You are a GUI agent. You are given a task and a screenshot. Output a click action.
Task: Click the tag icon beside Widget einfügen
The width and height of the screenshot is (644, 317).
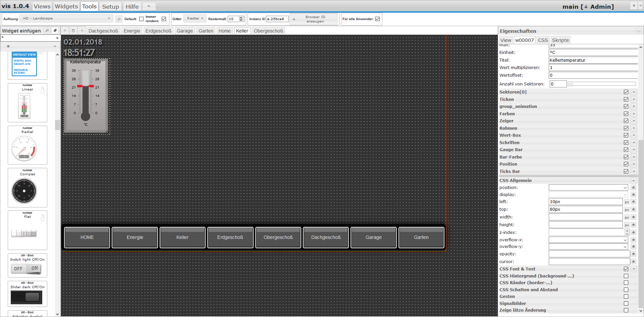point(55,30)
